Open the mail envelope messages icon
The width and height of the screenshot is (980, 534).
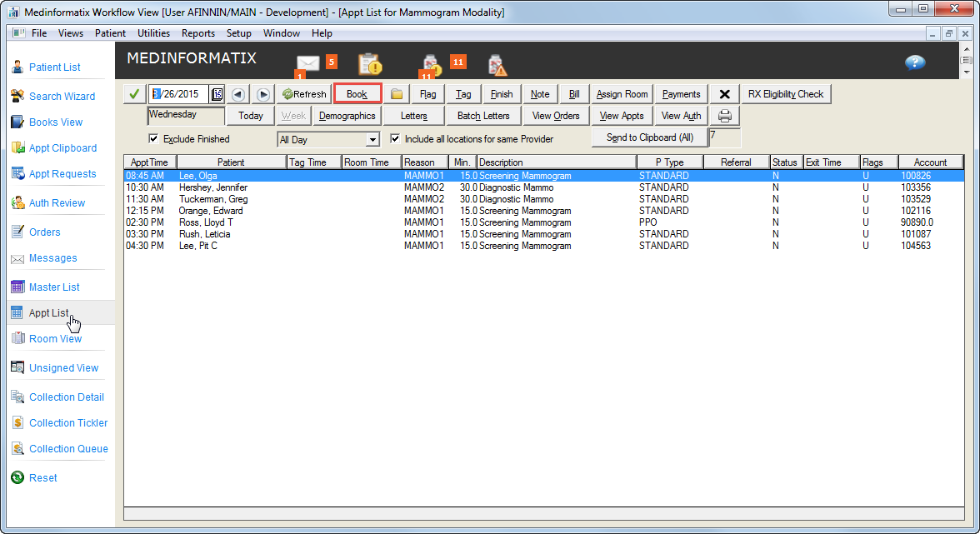(307, 63)
